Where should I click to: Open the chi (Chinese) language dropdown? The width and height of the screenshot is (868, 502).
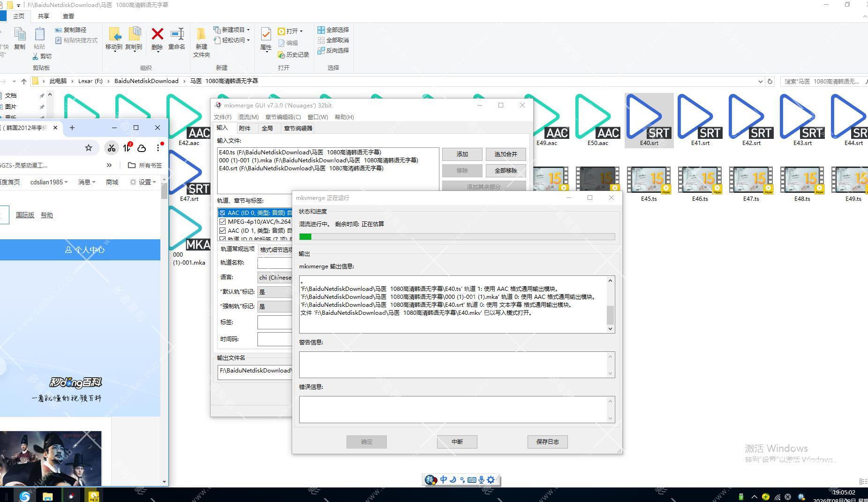click(275, 278)
